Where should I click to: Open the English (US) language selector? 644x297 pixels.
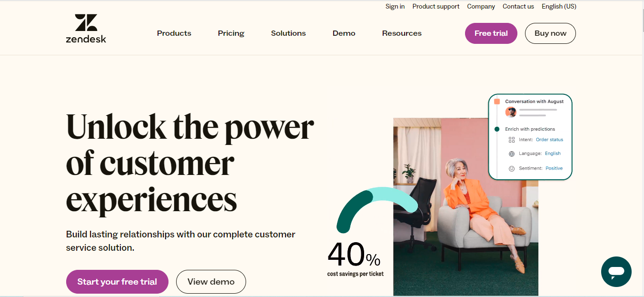559,7
